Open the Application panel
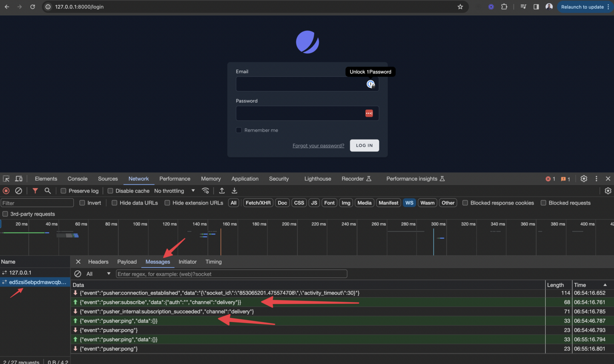614x364 pixels. click(245, 179)
